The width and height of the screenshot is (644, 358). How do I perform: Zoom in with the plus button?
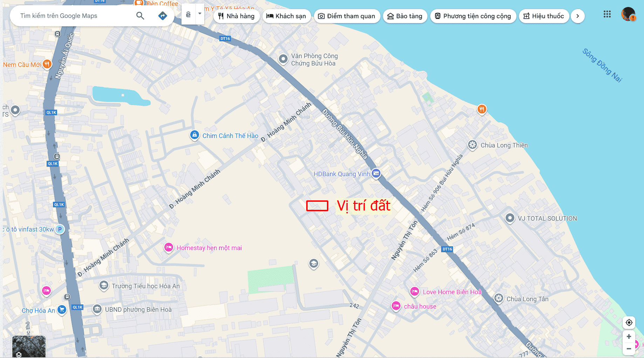pyautogui.click(x=629, y=337)
